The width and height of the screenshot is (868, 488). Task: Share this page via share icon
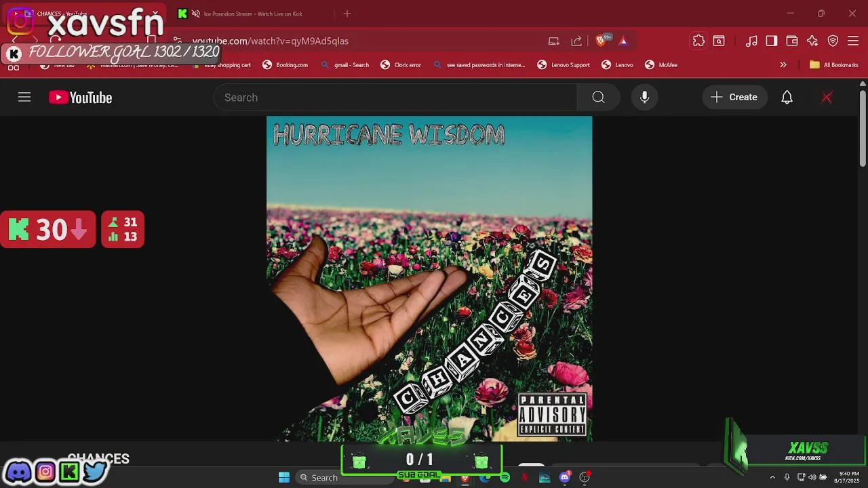click(576, 41)
